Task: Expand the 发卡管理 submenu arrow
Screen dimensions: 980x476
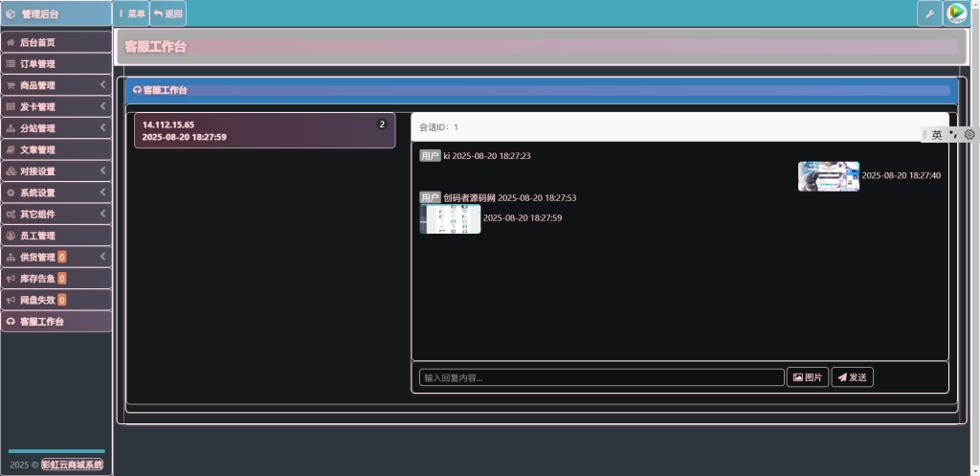Action: coord(102,107)
